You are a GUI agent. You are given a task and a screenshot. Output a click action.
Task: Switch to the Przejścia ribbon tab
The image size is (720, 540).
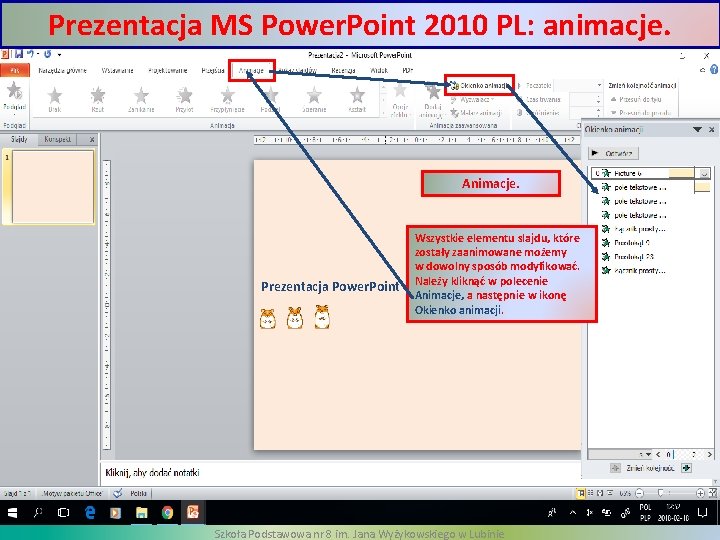pos(213,70)
